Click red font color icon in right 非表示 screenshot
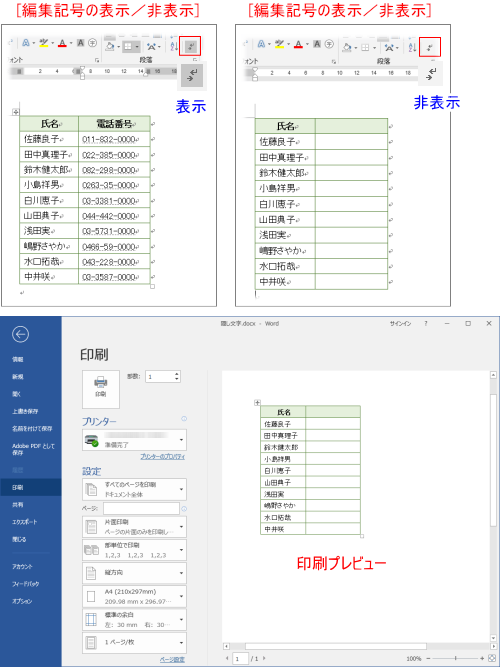500x667 pixels. [x=298, y=44]
